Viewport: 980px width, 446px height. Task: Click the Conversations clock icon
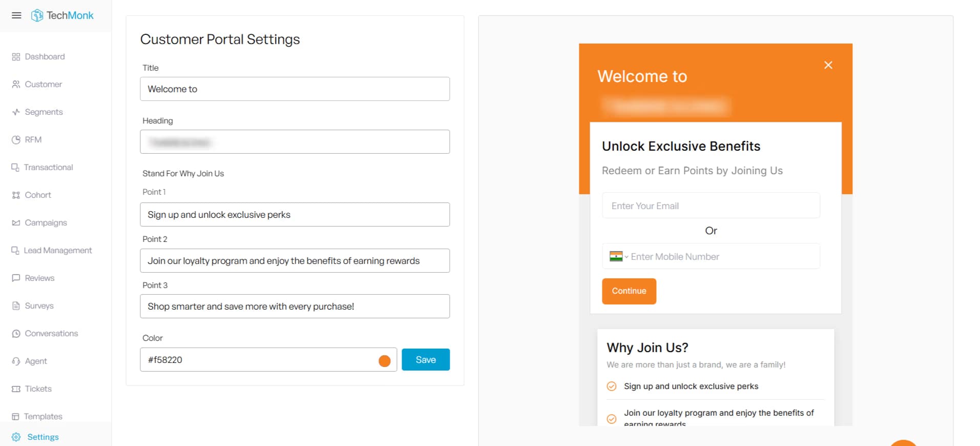point(16,334)
